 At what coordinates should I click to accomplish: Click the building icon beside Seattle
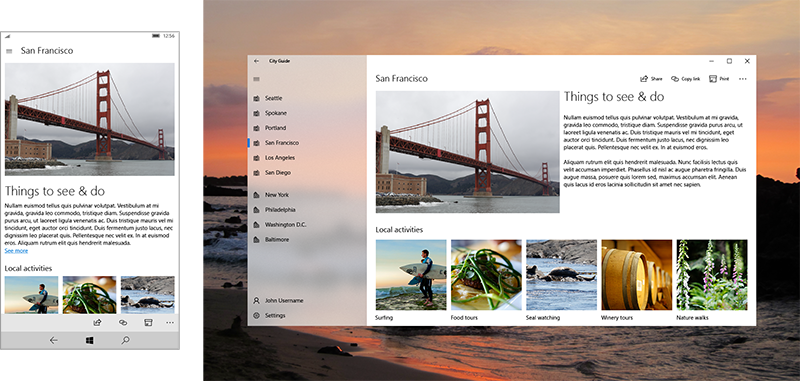(x=256, y=98)
